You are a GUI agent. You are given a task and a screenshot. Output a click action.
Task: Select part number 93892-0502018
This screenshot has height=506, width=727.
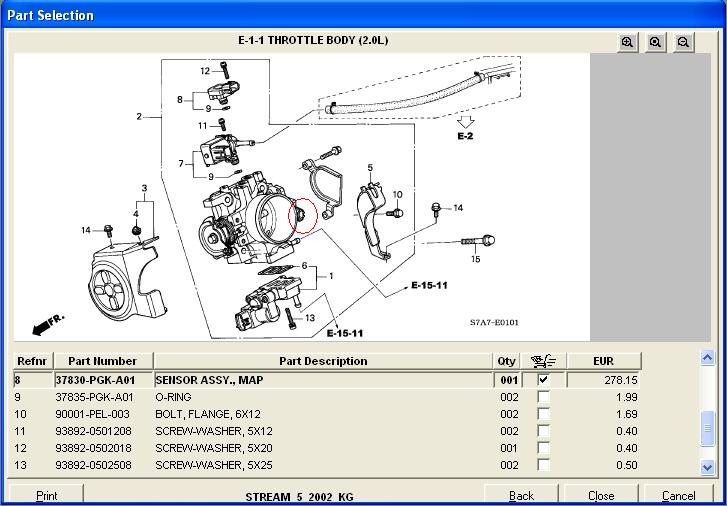(93, 448)
